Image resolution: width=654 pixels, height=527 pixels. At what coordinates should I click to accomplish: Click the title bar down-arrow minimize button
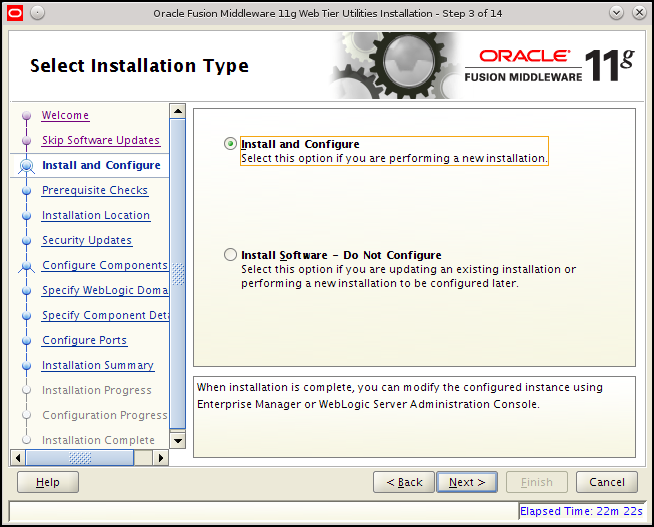[x=616, y=13]
